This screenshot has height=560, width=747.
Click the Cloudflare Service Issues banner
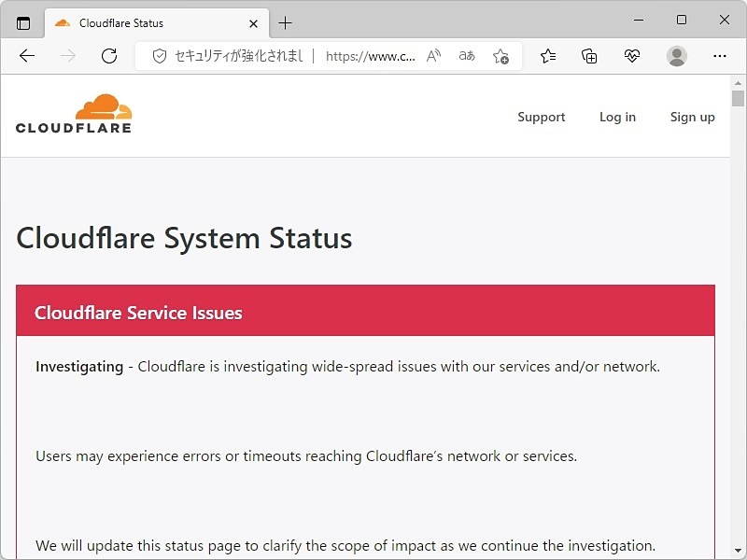pyautogui.click(x=365, y=311)
